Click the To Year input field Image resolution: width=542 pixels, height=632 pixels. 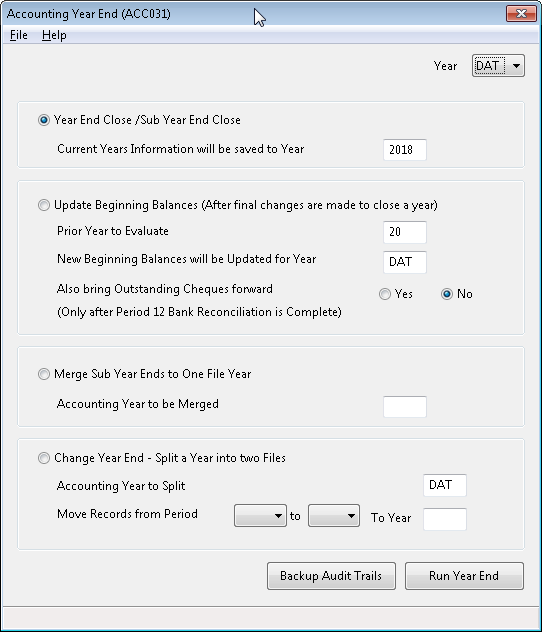(445, 519)
